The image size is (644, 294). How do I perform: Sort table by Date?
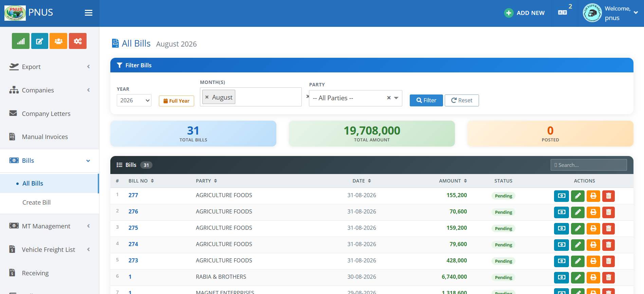click(x=362, y=181)
